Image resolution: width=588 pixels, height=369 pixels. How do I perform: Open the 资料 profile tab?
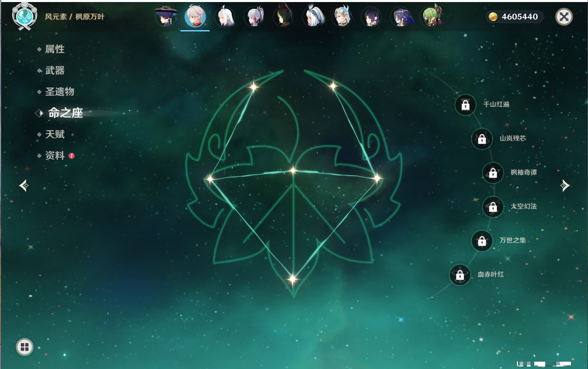coord(55,155)
